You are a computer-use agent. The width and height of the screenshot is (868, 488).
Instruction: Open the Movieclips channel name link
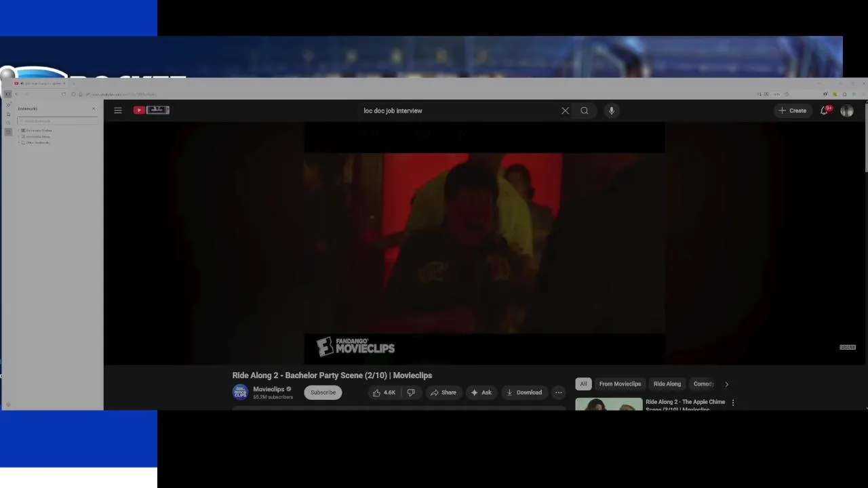[269, 389]
